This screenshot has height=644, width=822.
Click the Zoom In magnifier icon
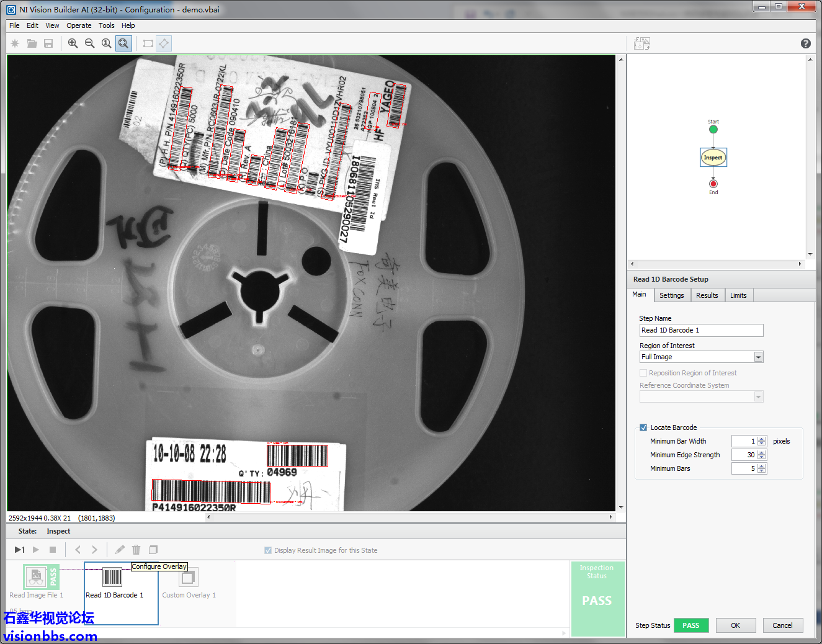[x=73, y=43]
